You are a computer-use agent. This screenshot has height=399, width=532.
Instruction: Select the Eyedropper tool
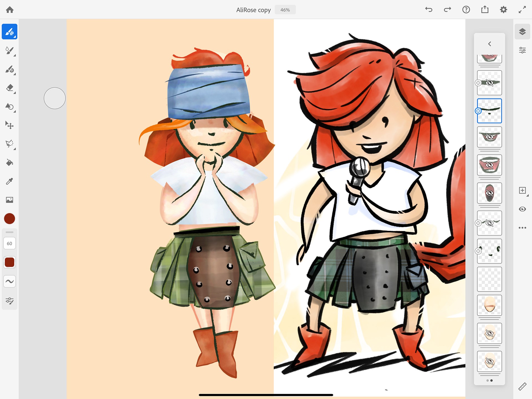tap(9, 181)
